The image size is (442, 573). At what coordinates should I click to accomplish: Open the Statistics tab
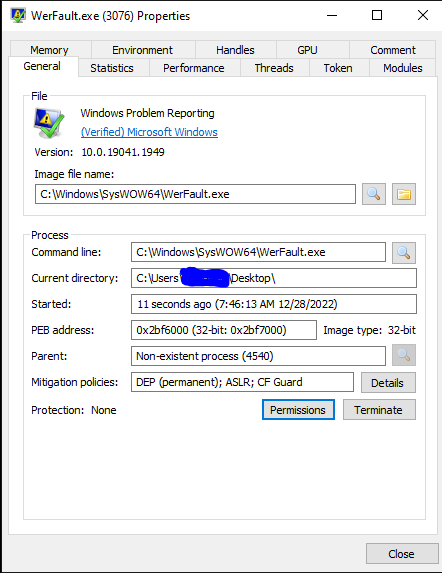click(112, 68)
